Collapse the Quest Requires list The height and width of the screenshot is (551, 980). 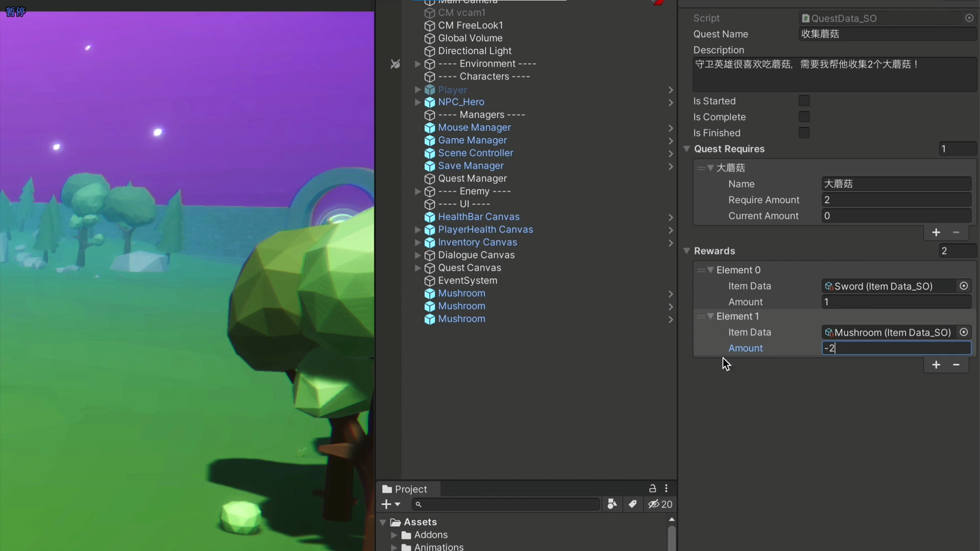pyautogui.click(x=687, y=149)
